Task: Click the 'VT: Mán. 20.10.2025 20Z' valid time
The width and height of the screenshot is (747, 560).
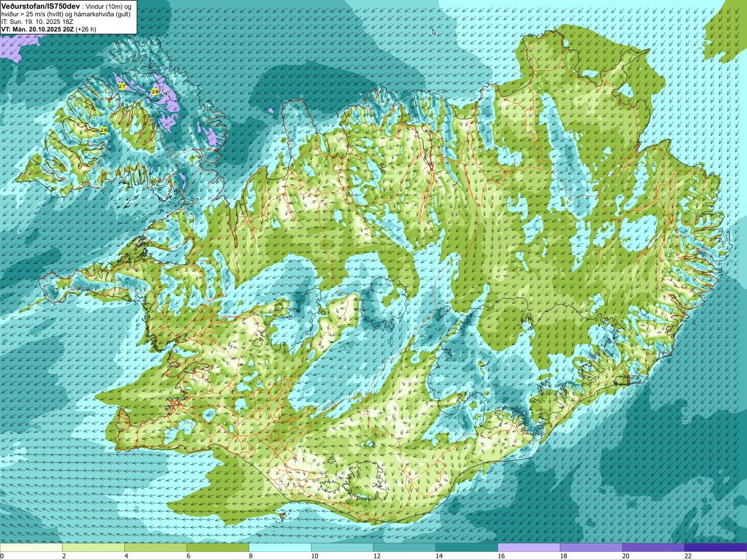Action: coord(37,29)
